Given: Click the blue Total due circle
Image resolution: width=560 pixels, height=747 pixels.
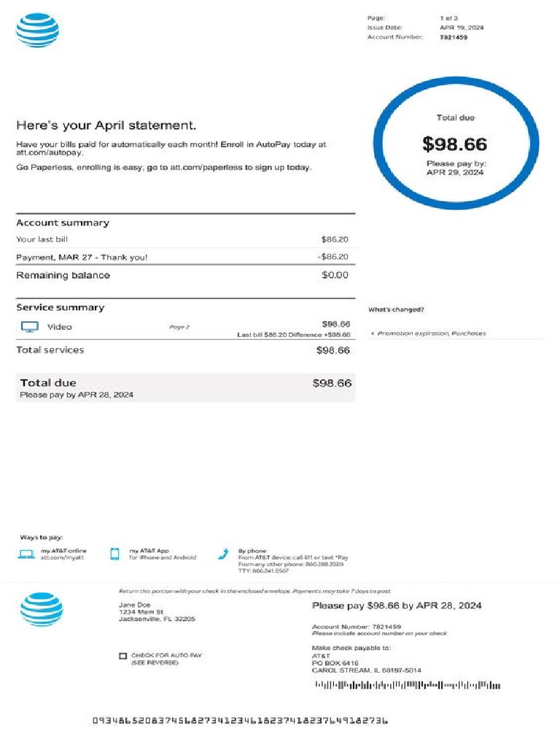Looking at the screenshot, I should 455,143.
